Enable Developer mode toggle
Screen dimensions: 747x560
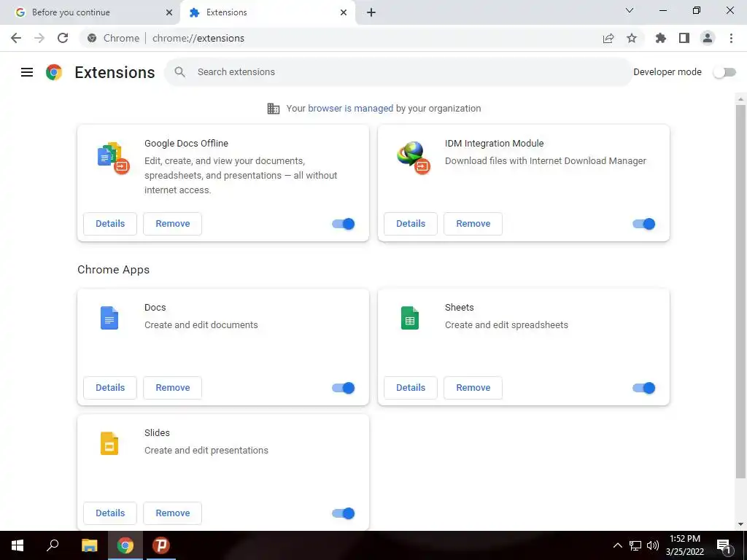(724, 72)
